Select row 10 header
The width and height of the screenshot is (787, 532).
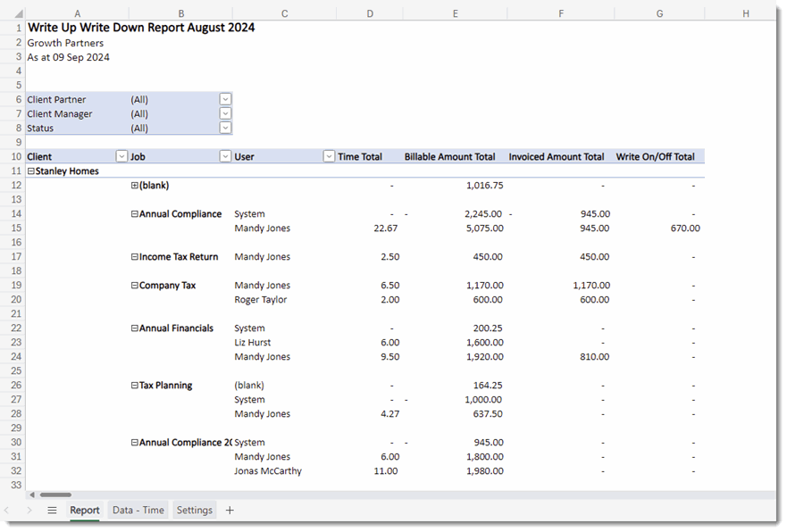point(16,156)
